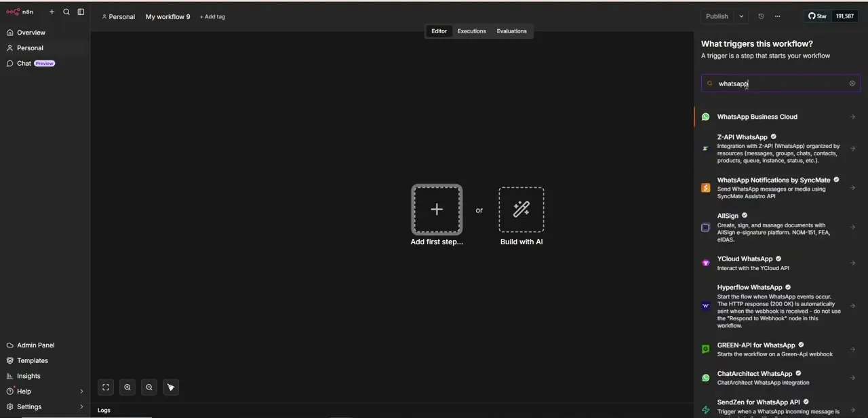The width and height of the screenshot is (868, 418).
Task: Click the zoom out icon
Action: (x=149, y=387)
